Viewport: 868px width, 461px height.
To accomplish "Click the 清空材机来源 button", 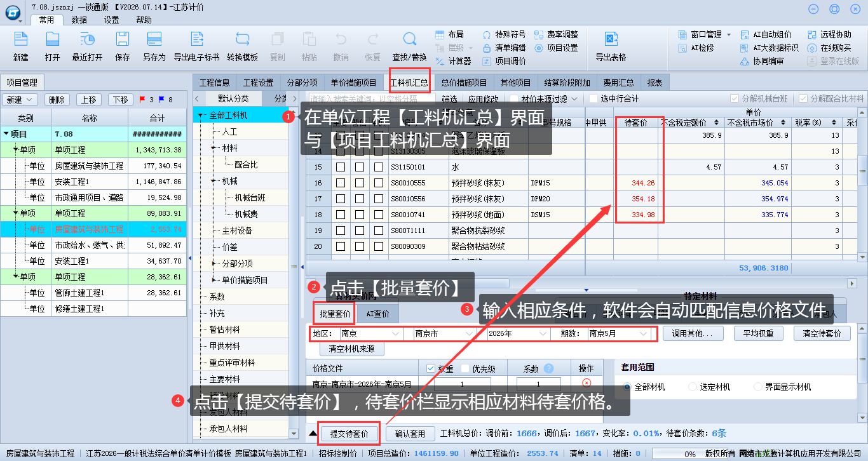I will pos(351,349).
